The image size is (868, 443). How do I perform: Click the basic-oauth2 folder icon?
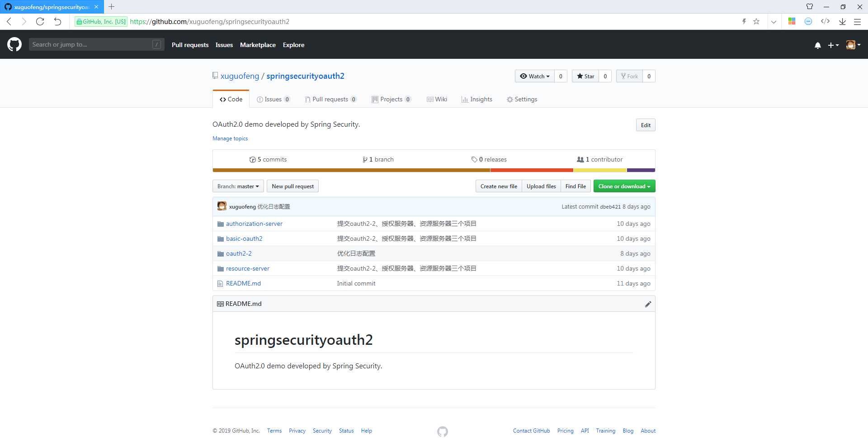(220, 239)
